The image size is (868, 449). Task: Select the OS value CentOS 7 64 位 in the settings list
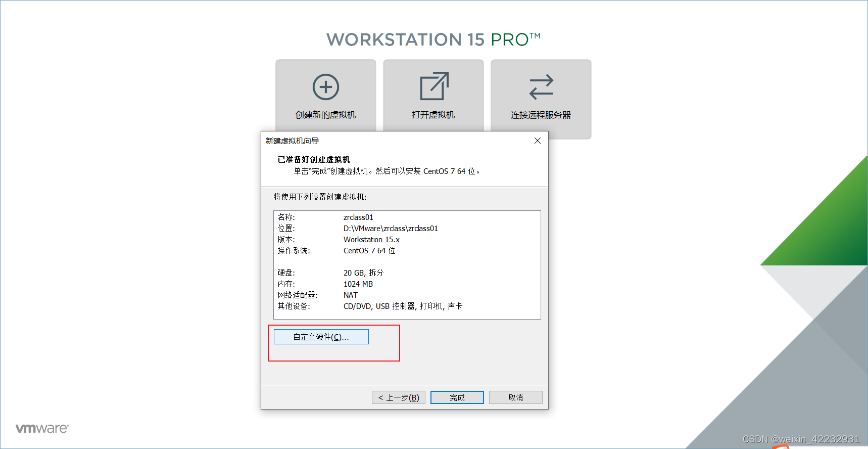tap(369, 251)
